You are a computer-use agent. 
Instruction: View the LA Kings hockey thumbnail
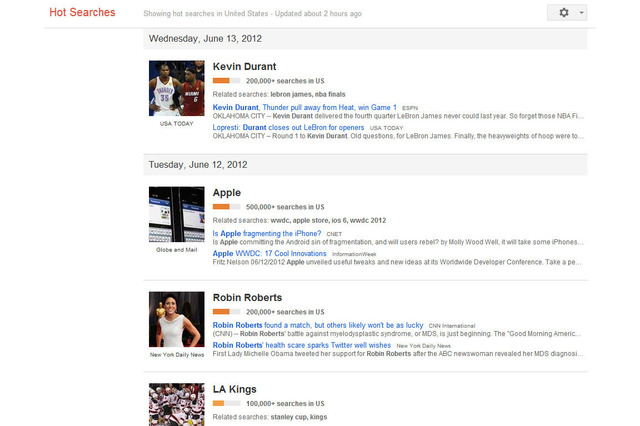177,404
